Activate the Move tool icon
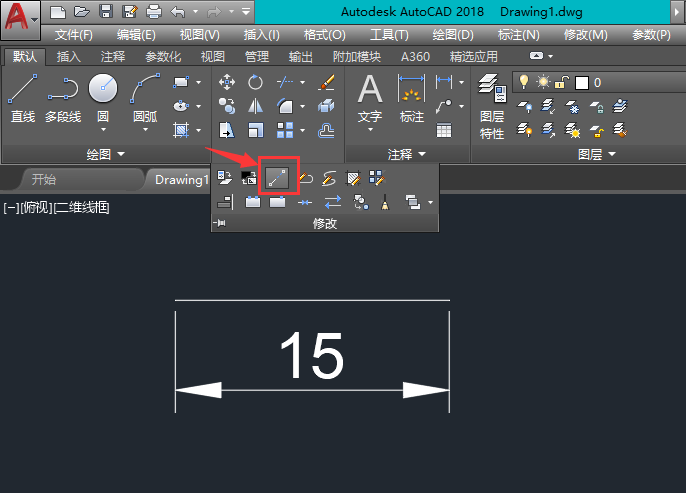Viewport: 686px width, 493px height. coord(227,82)
